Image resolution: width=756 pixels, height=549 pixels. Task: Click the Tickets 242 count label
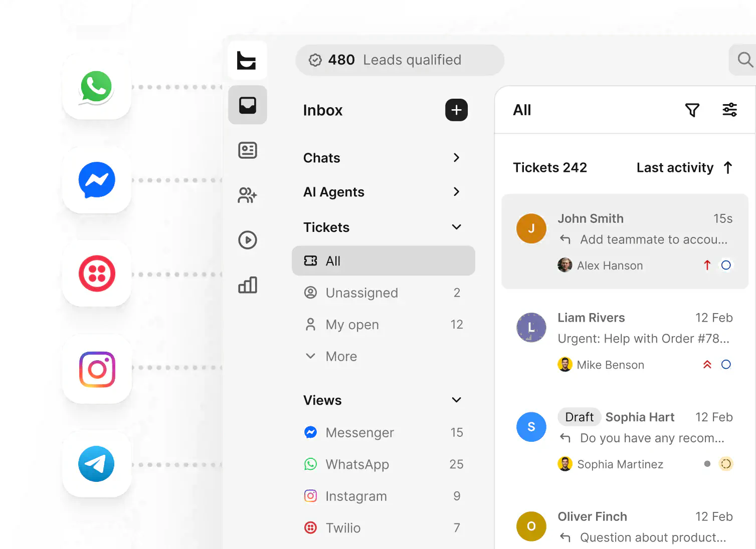(x=549, y=167)
